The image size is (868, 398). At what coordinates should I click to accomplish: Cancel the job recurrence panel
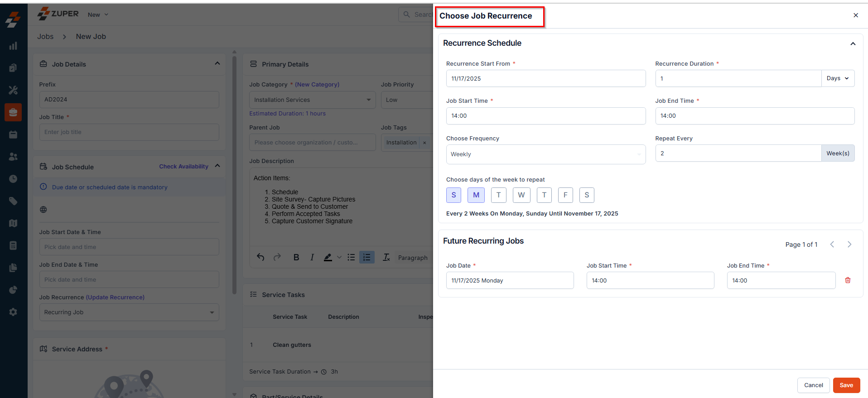[813, 385]
